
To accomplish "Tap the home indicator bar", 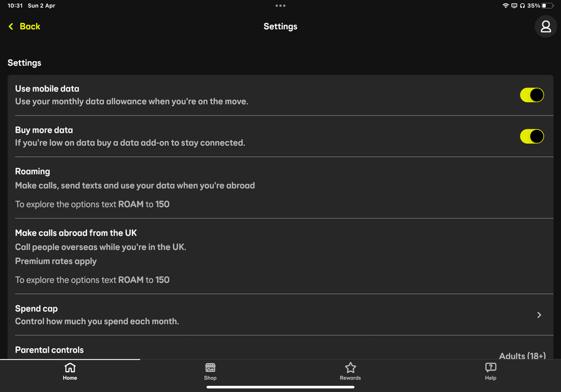I will click(x=280, y=387).
